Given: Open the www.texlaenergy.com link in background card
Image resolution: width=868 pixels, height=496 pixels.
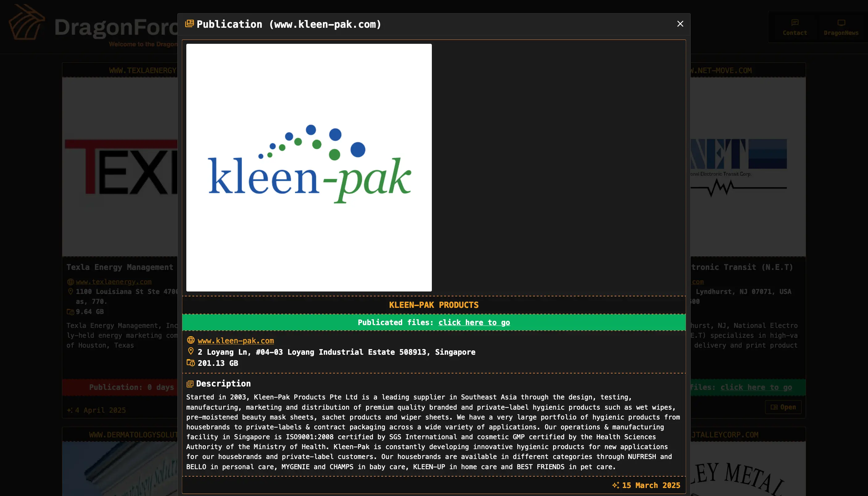Looking at the screenshot, I should pyautogui.click(x=114, y=282).
